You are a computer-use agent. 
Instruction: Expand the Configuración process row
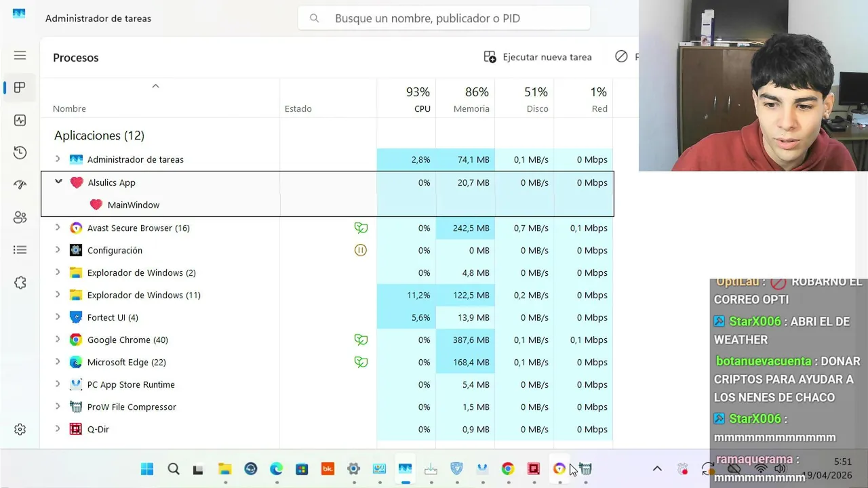[x=58, y=250]
